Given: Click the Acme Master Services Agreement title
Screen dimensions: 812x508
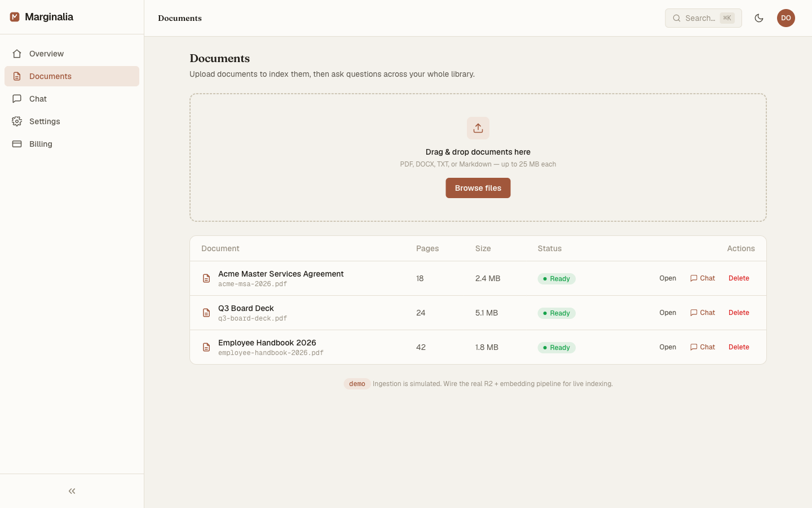Looking at the screenshot, I should 281,274.
